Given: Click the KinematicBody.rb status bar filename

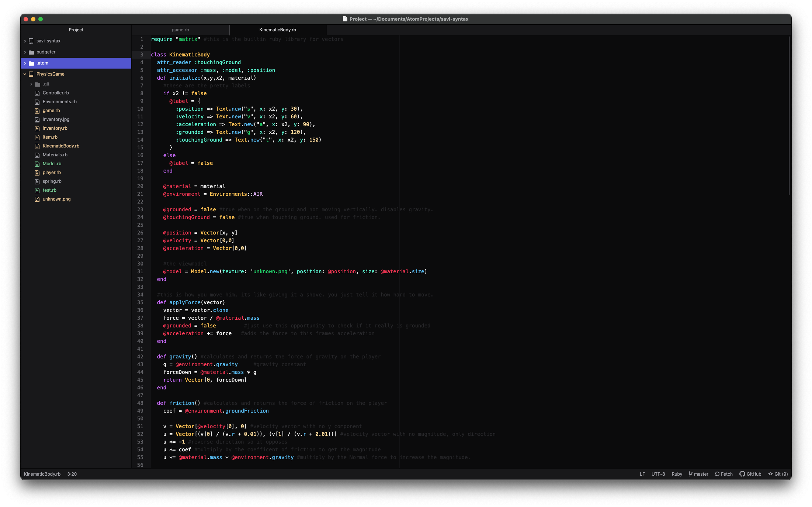Looking at the screenshot, I should pyautogui.click(x=42, y=474).
